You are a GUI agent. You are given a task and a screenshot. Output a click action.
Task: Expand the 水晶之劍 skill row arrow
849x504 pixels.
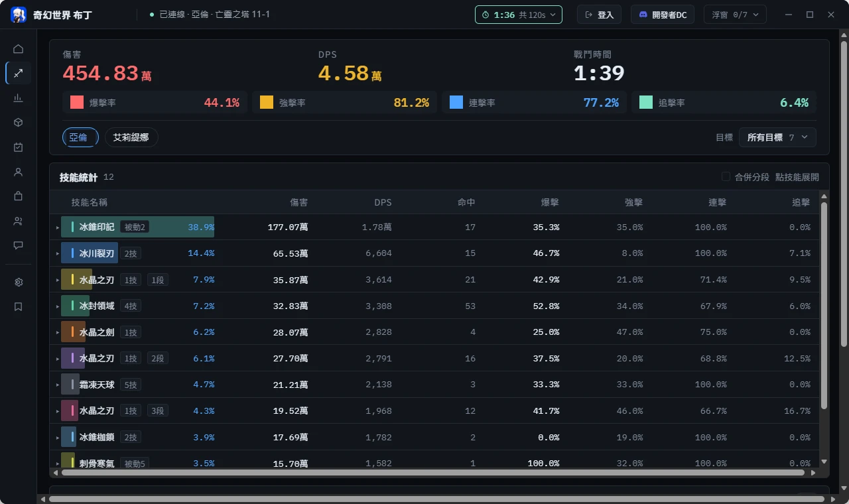pyautogui.click(x=57, y=332)
